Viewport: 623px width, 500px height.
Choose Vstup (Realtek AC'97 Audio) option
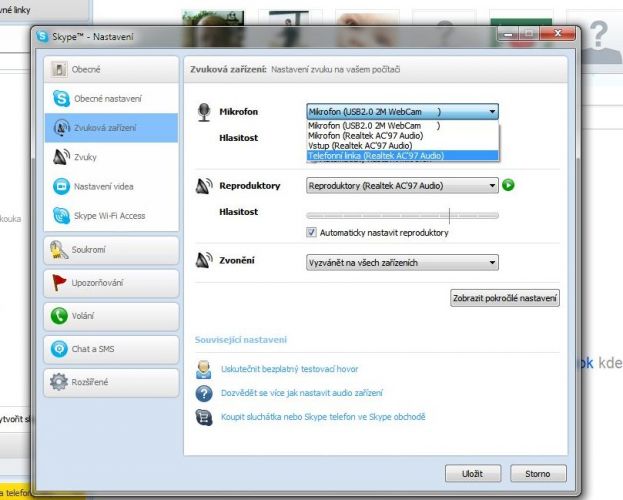click(x=402, y=145)
